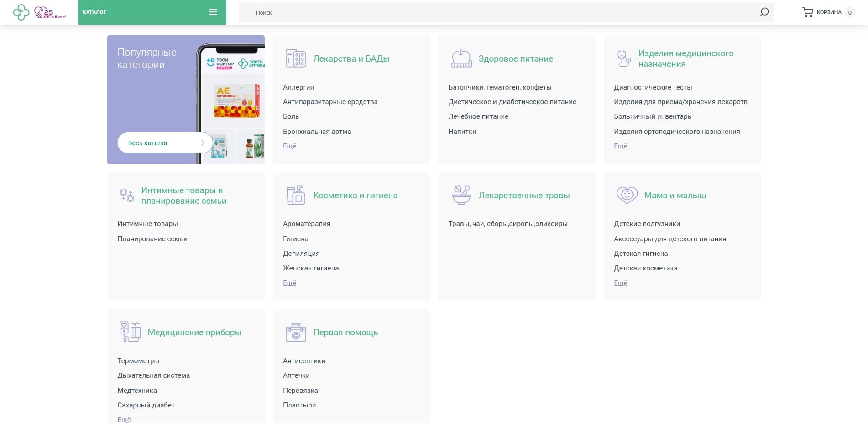Open the shopping cart icon
The height and width of the screenshot is (423, 868).
coord(807,12)
